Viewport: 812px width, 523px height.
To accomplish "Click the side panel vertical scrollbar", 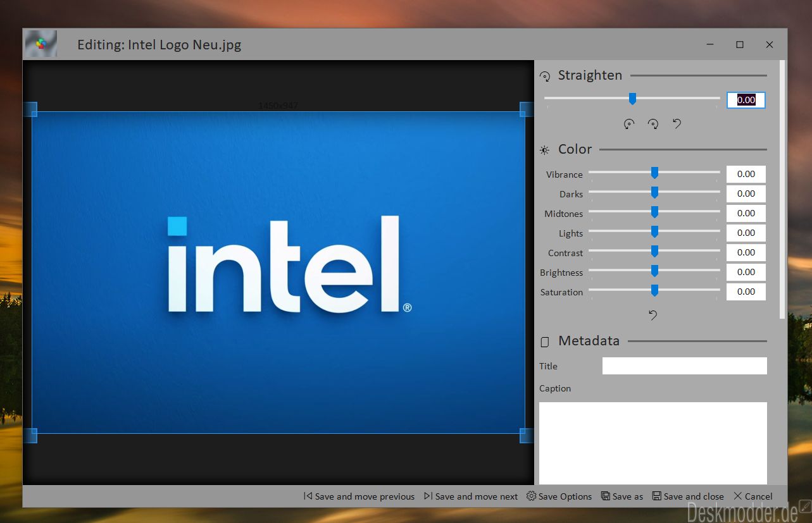I will [783, 190].
